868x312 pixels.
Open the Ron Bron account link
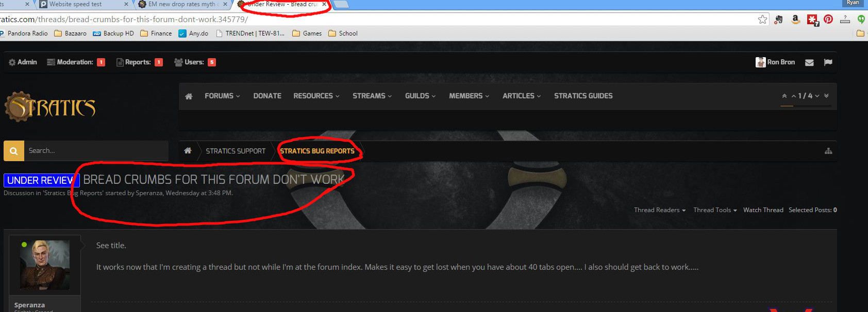click(x=781, y=62)
